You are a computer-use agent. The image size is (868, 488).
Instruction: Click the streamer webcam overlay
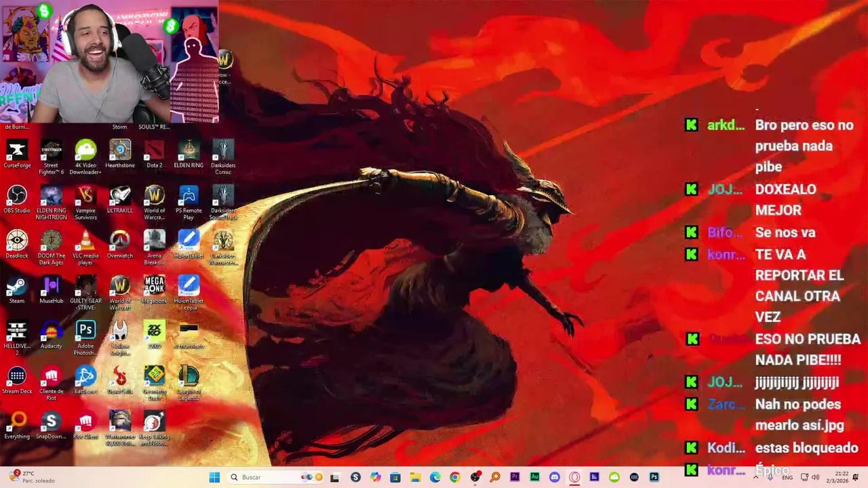[x=110, y=61]
